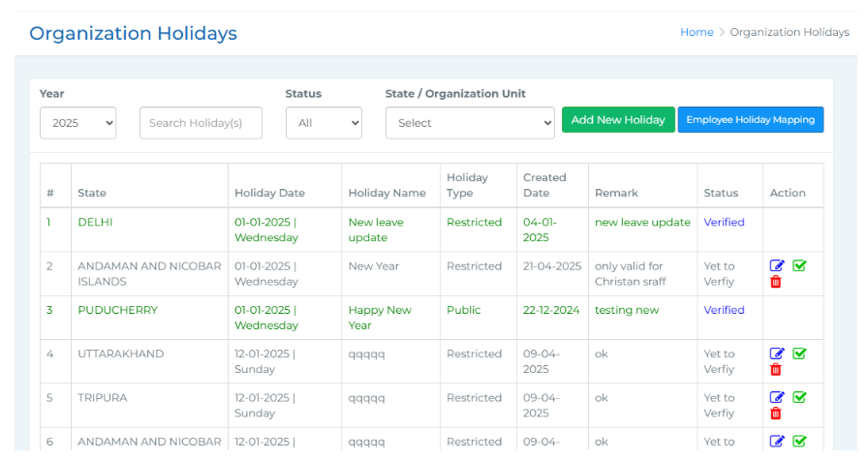Image resolution: width=868 pixels, height=461 pixels.
Task: Delete the New Year holiday in row 2
Action: pyautogui.click(x=776, y=282)
